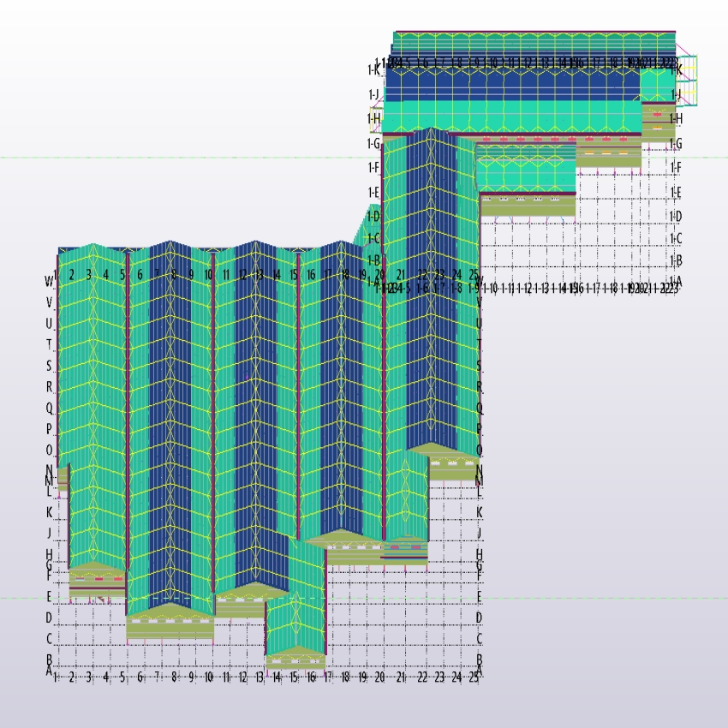Click grid label D on main grid's right axis
Image resolution: width=728 pixels, height=728 pixels.
(480, 618)
